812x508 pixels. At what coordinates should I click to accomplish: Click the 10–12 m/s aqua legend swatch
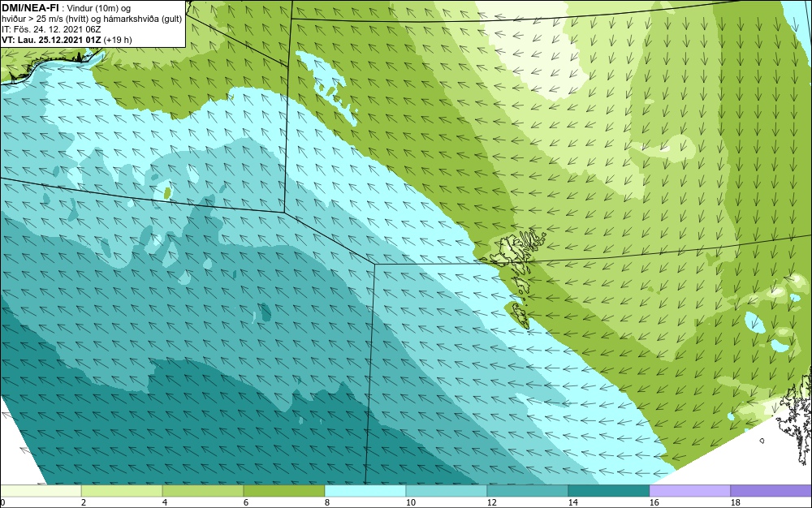(x=447, y=490)
